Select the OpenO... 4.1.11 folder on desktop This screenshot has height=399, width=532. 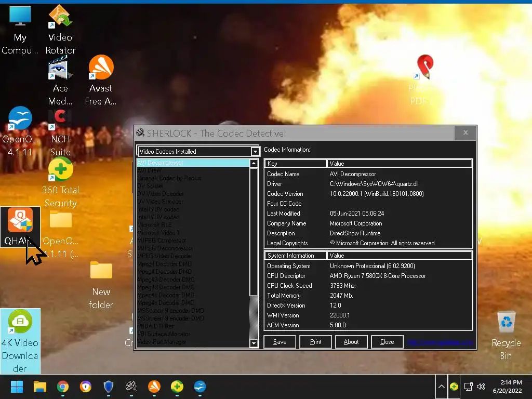click(60, 235)
